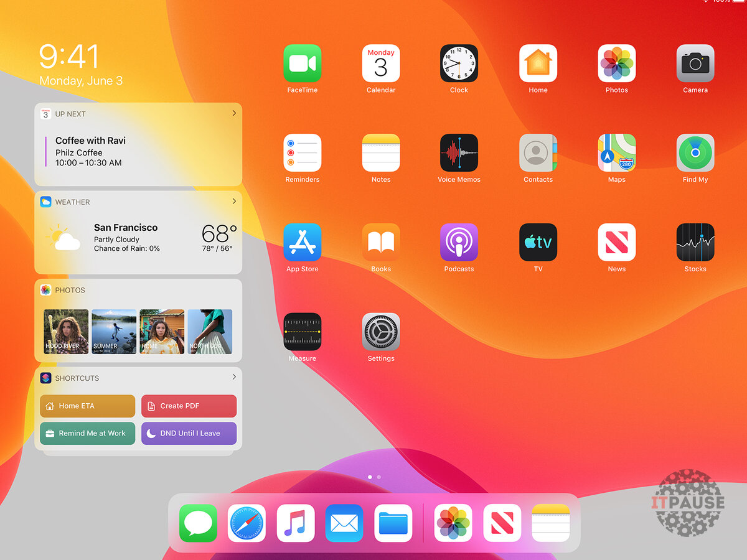The height and width of the screenshot is (560, 747).
Task: Open the Books app
Action: (381, 243)
